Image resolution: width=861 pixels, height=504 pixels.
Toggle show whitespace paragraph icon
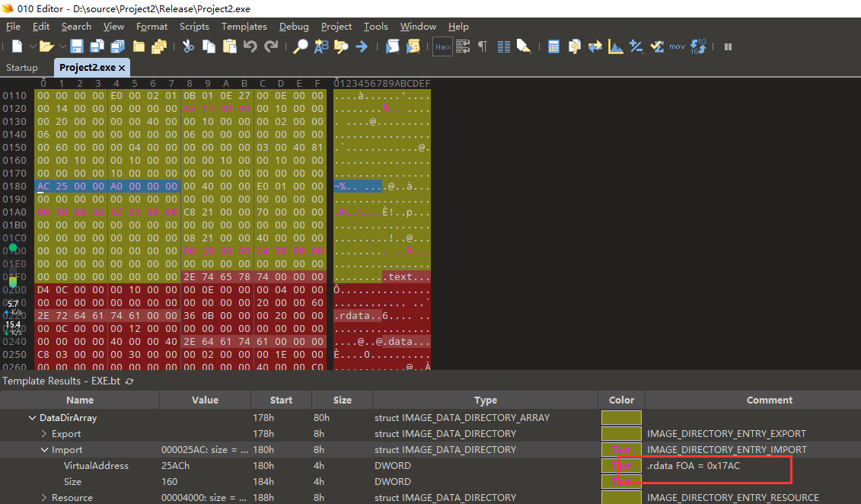point(483,46)
